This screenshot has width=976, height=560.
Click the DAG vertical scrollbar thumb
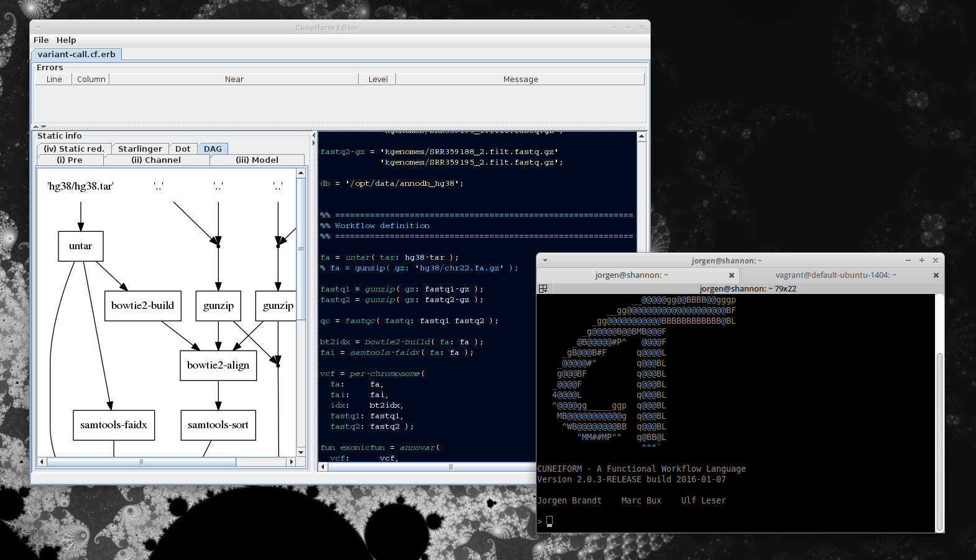coord(301,249)
